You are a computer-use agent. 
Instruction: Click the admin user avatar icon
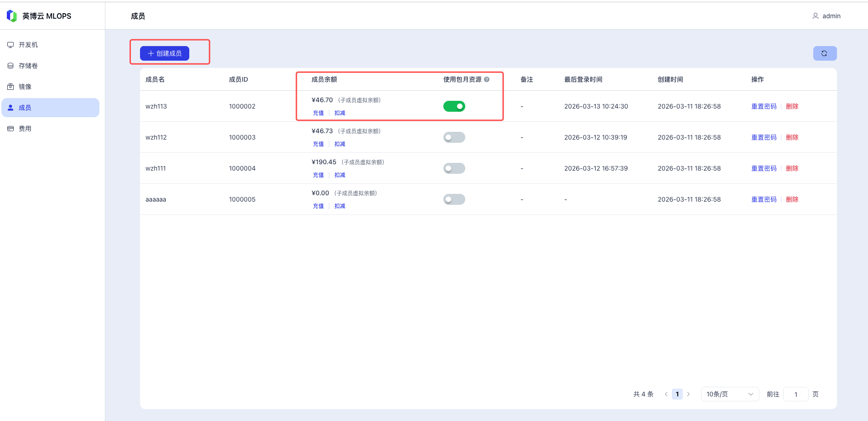[815, 16]
